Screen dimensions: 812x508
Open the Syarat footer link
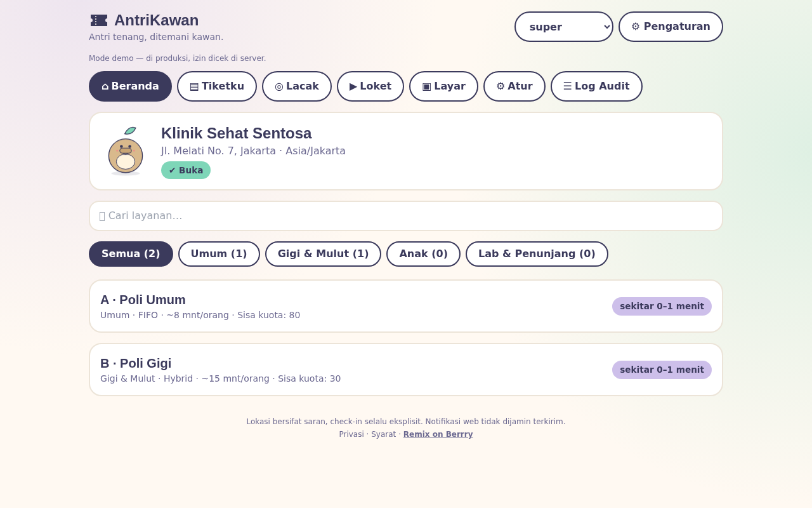[384, 434]
